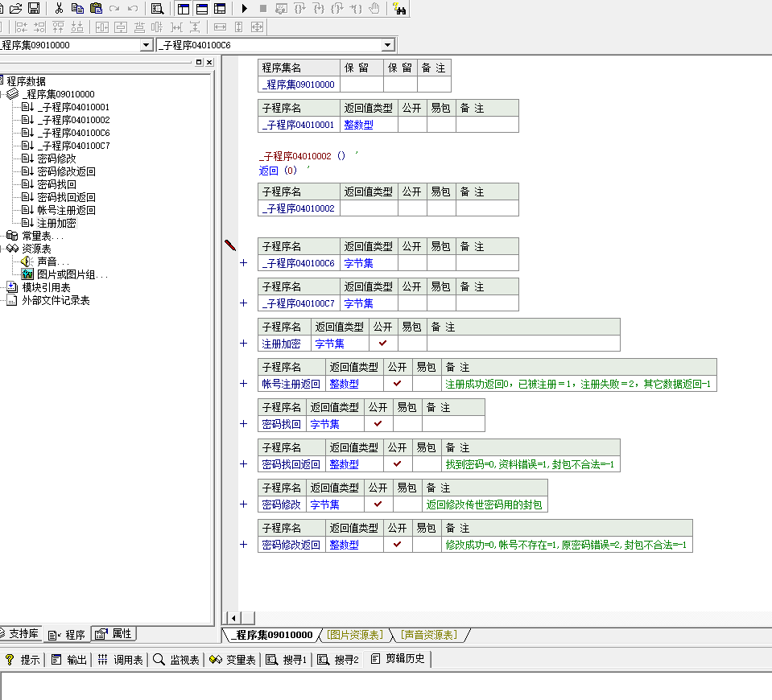The height and width of the screenshot is (700, 772).
Task: Click the Paste clipboard icon
Action: [96, 8]
